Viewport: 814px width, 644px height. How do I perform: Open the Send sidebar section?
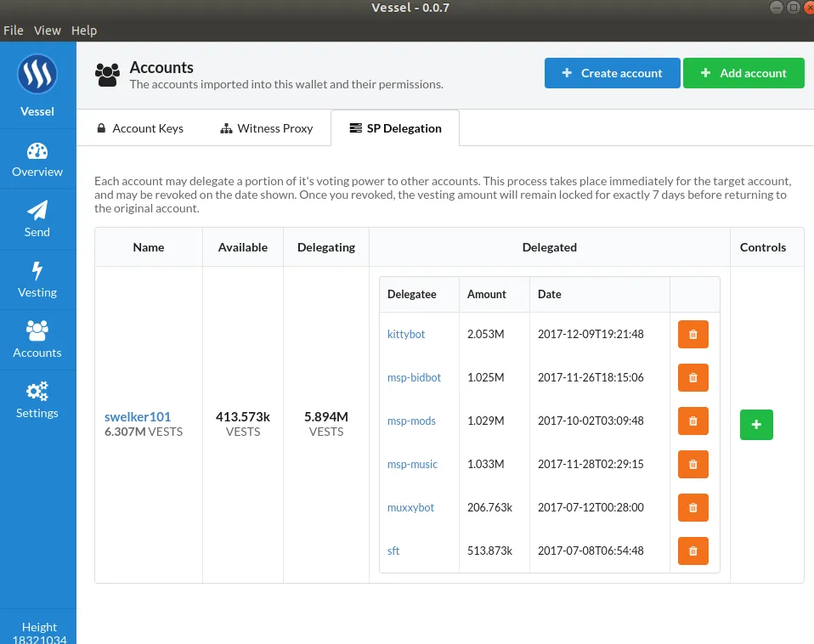[x=37, y=220]
